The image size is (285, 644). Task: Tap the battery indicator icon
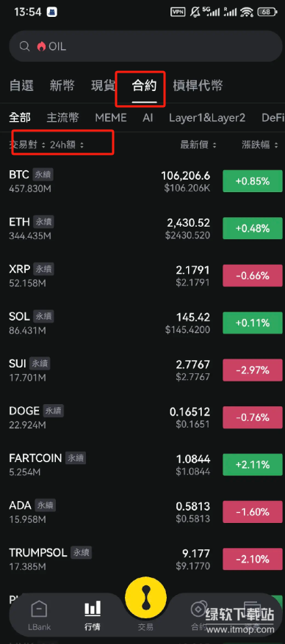click(267, 12)
